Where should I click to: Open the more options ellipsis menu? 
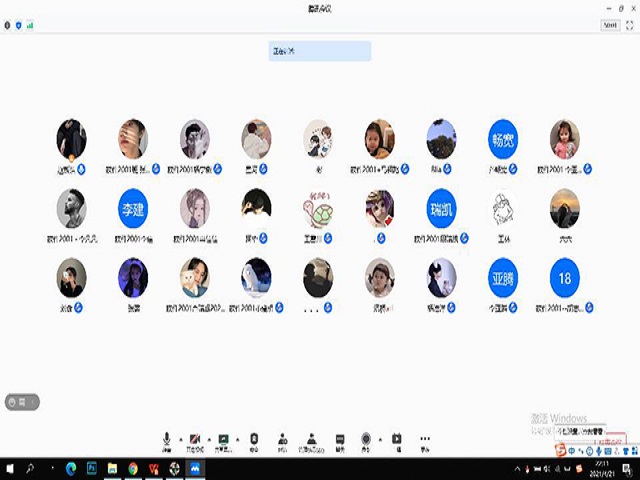(x=425, y=440)
